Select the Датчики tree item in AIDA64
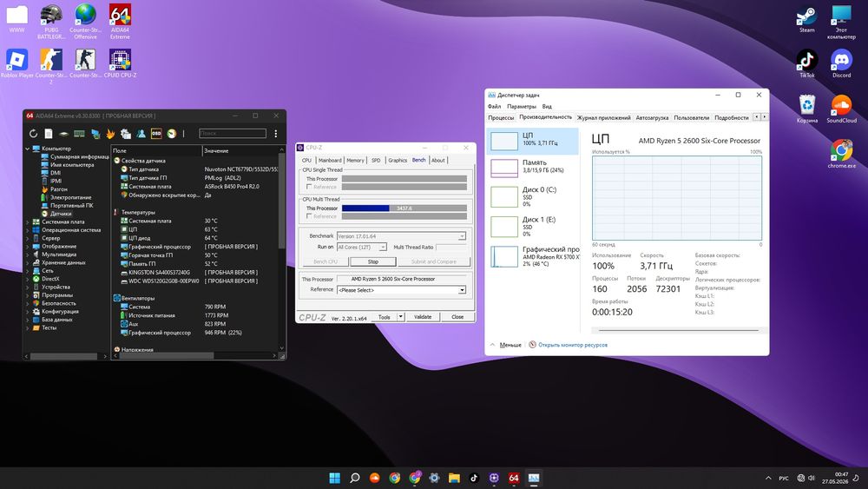868x489 pixels. [61, 213]
